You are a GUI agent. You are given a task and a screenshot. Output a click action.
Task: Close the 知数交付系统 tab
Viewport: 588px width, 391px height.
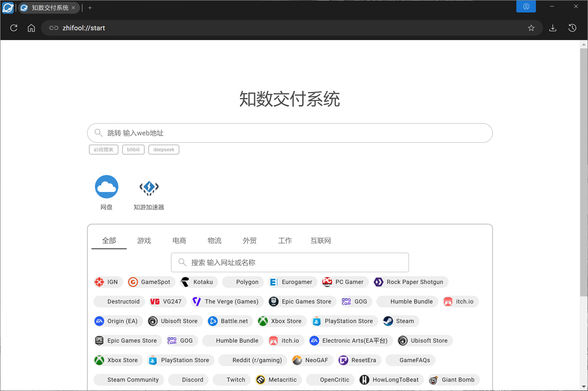point(73,8)
